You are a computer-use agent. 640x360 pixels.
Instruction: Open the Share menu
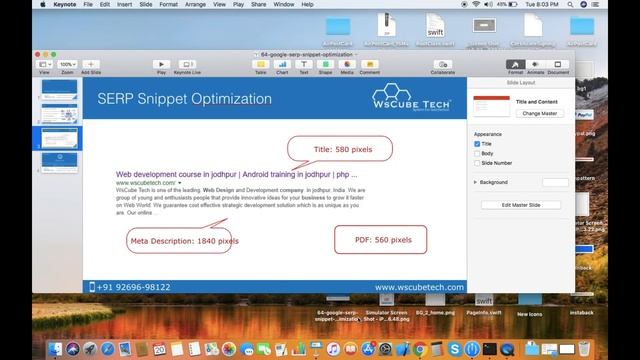click(x=258, y=4)
